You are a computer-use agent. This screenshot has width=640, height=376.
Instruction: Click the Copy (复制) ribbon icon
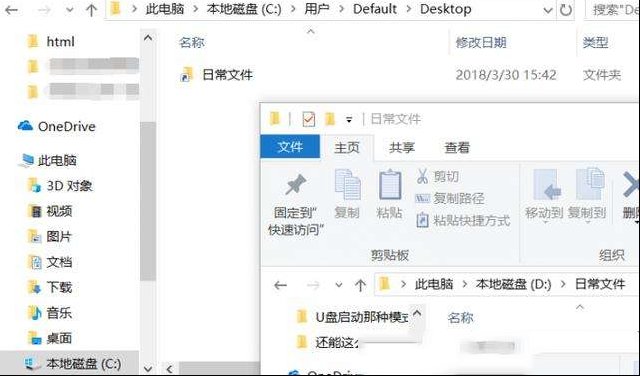pyautogui.click(x=347, y=185)
